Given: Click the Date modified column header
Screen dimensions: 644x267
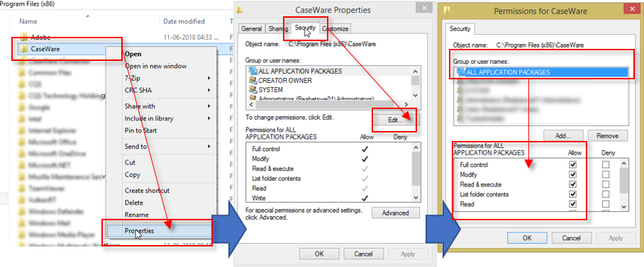Looking at the screenshot, I should tap(184, 21).
